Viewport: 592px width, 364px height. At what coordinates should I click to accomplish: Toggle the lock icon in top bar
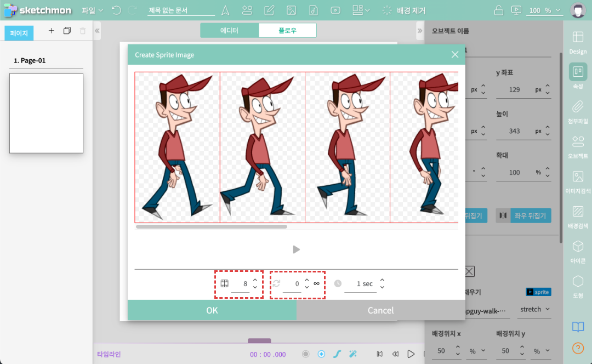pos(499,10)
